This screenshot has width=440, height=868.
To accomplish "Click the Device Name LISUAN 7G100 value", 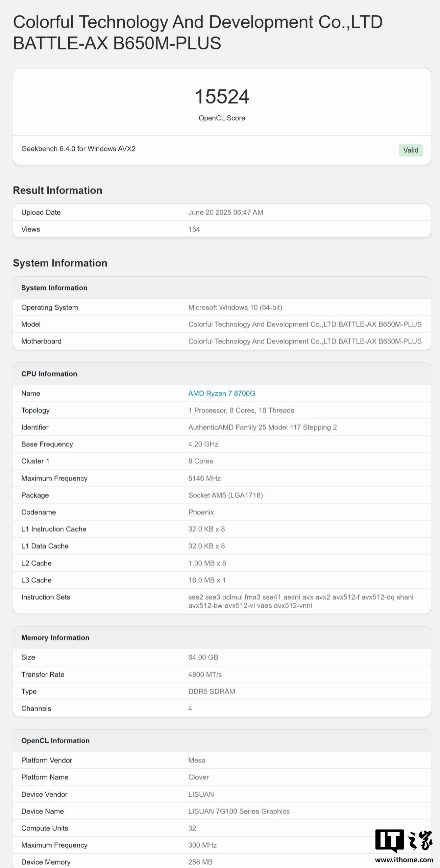I will pyautogui.click(x=239, y=811).
